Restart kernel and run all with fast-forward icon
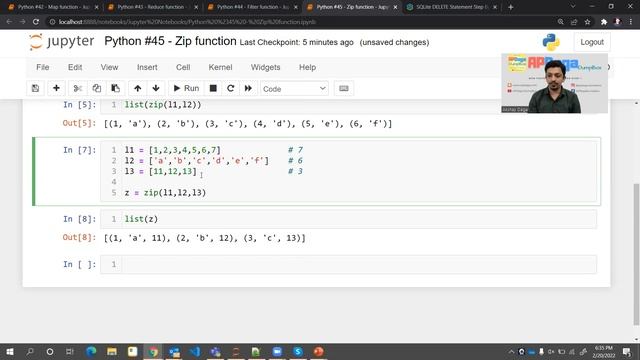The width and height of the screenshot is (640, 360). tap(248, 88)
